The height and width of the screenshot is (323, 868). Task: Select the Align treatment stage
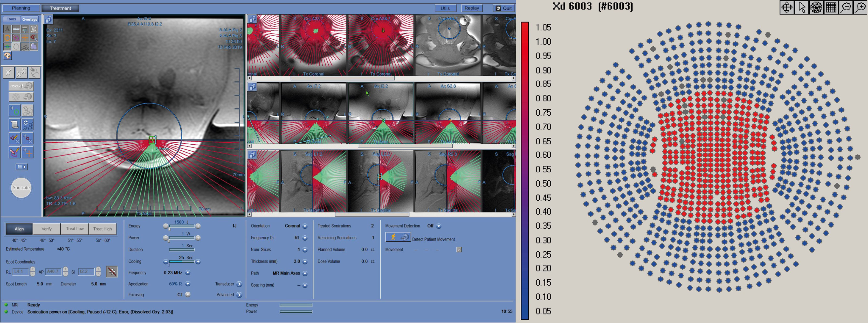[x=19, y=229]
